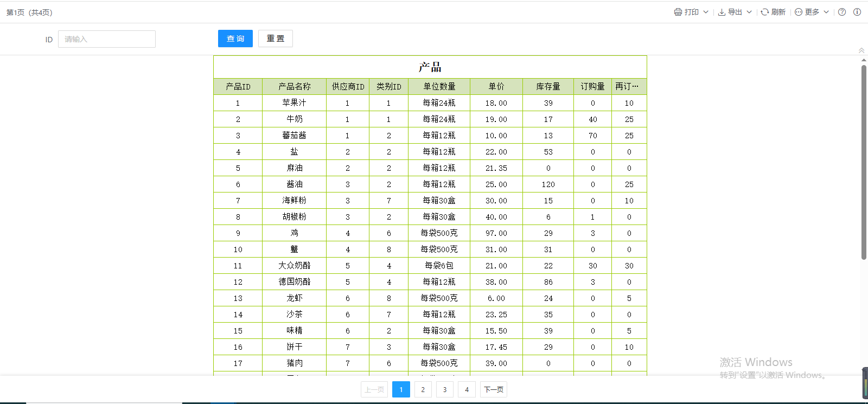
Task: Click the info circle icon
Action: tap(857, 12)
